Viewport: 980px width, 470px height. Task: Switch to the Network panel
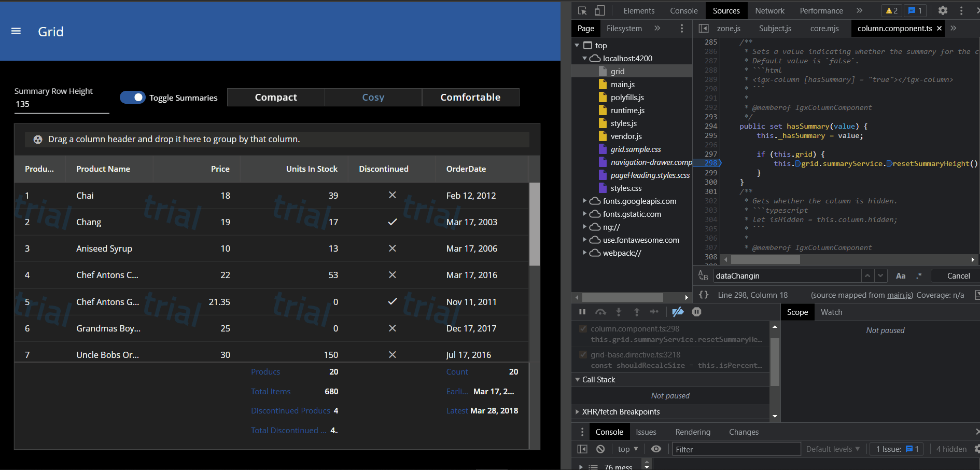tap(769, 10)
